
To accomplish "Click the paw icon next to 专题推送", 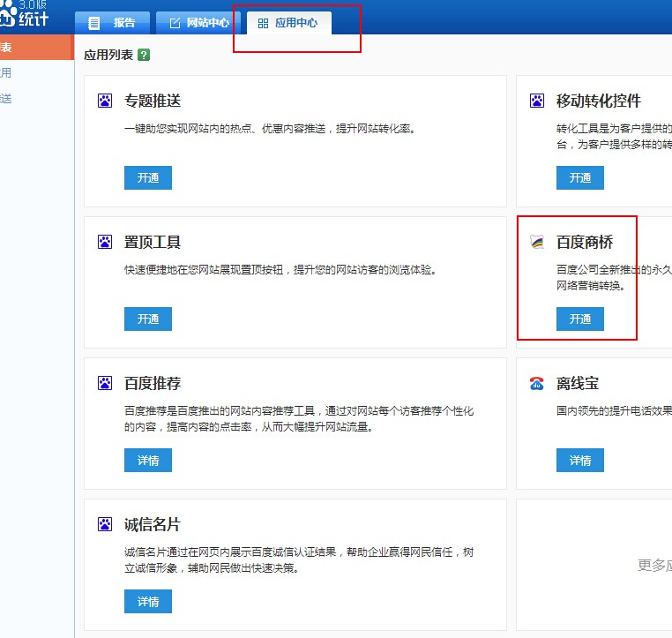I will pos(105,101).
